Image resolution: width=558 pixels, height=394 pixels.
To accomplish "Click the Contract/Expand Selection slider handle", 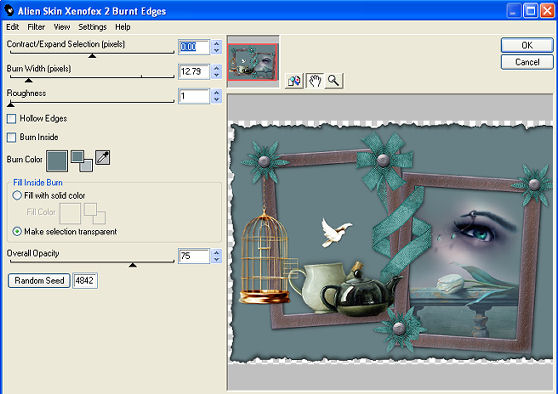I will pyautogui.click(x=92, y=56).
